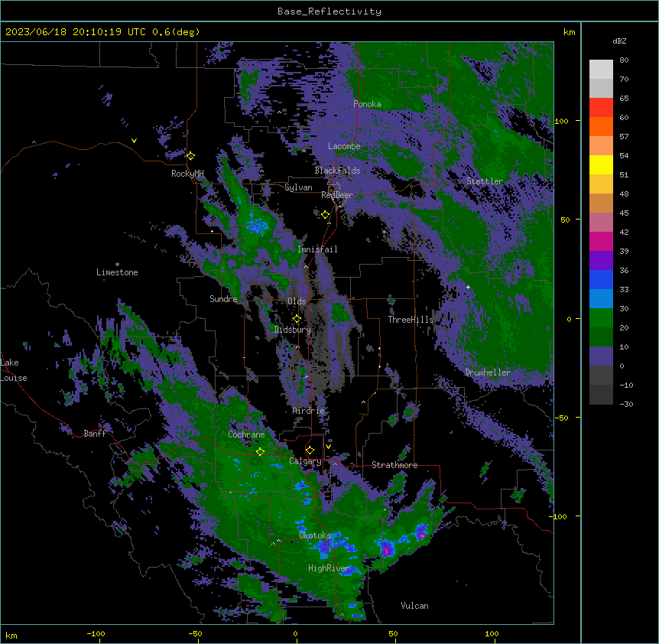Screen dimensions: 659x644
Task: Click the yellow diamond marker near Cochrane
Action: tap(260, 451)
